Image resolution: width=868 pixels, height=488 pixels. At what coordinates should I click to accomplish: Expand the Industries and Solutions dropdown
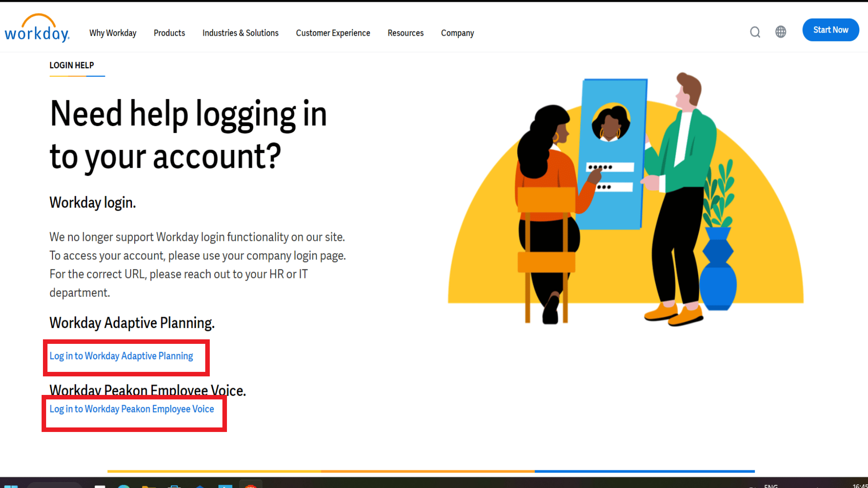[x=240, y=33]
